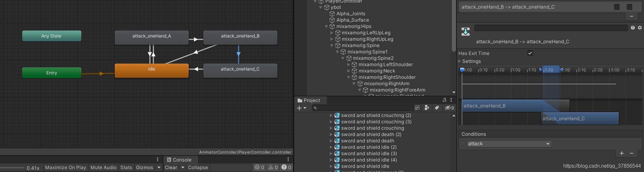Add a new condition with plus button
This screenshot has width=644, height=172.
(x=622, y=153)
